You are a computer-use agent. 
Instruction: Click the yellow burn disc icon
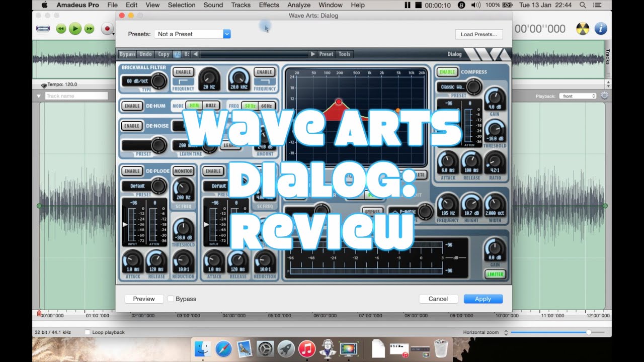(582, 29)
